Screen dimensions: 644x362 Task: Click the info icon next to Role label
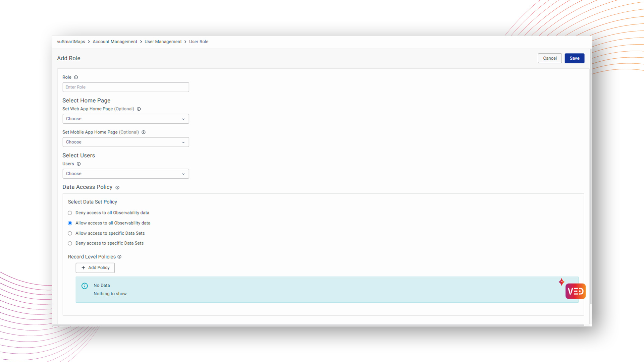[x=76, y=77]
